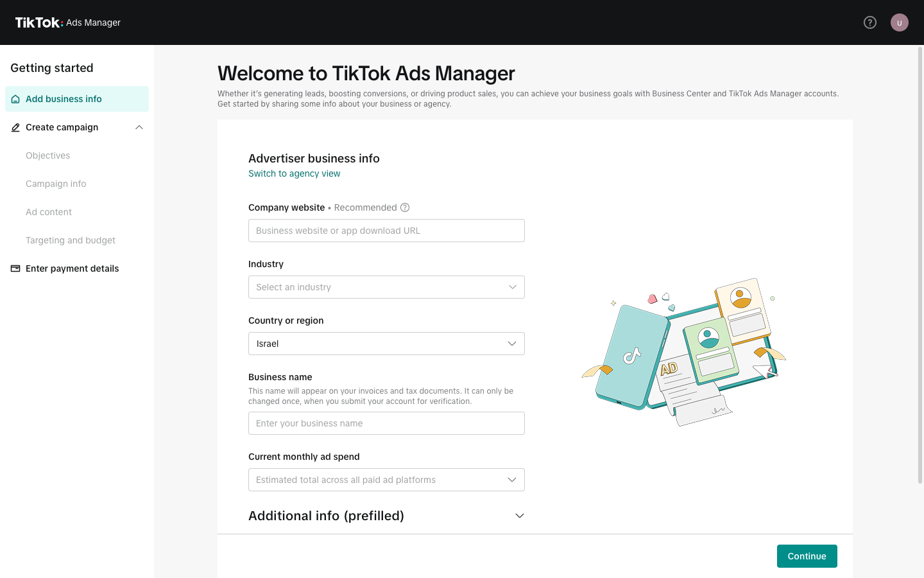Click the Current monthly ad spend label
The image size is (924, 578).
pos(304,457)
